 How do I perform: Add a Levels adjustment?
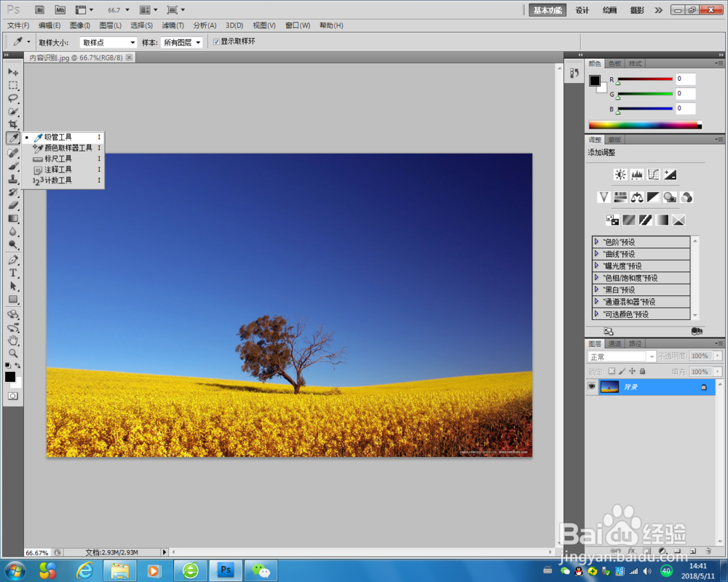coord(637,175)
